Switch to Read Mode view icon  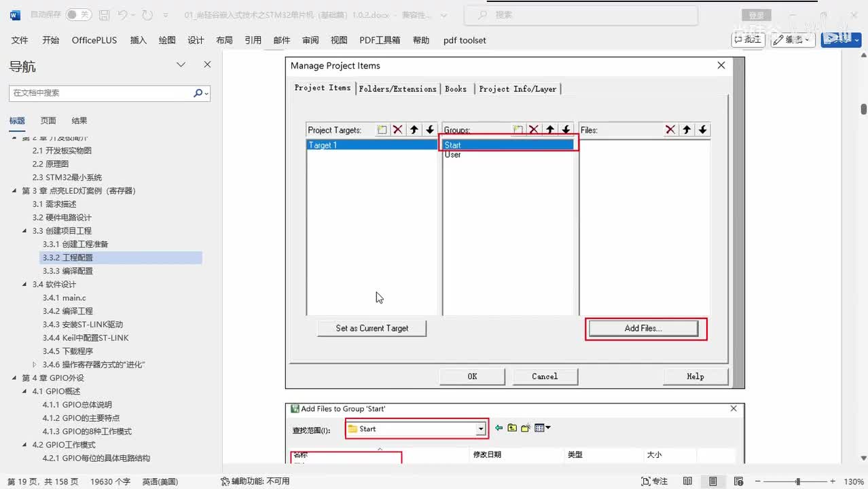point(688,482)
